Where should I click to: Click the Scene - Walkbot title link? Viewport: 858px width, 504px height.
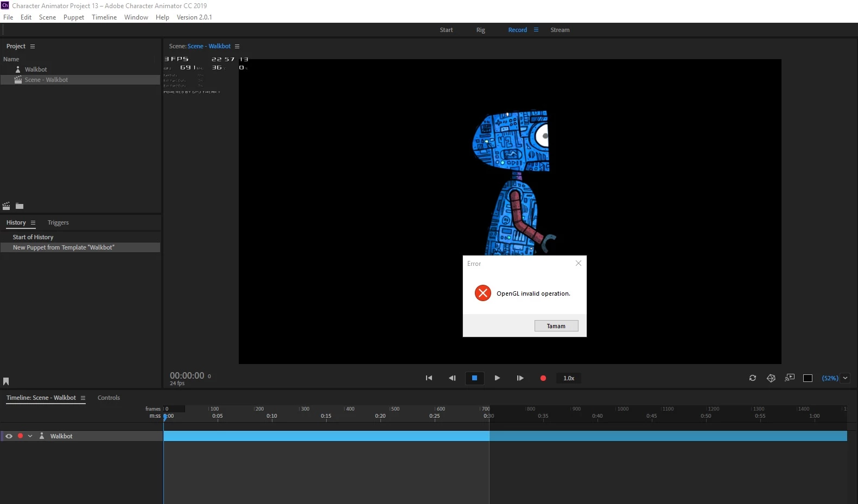point(209,46)
